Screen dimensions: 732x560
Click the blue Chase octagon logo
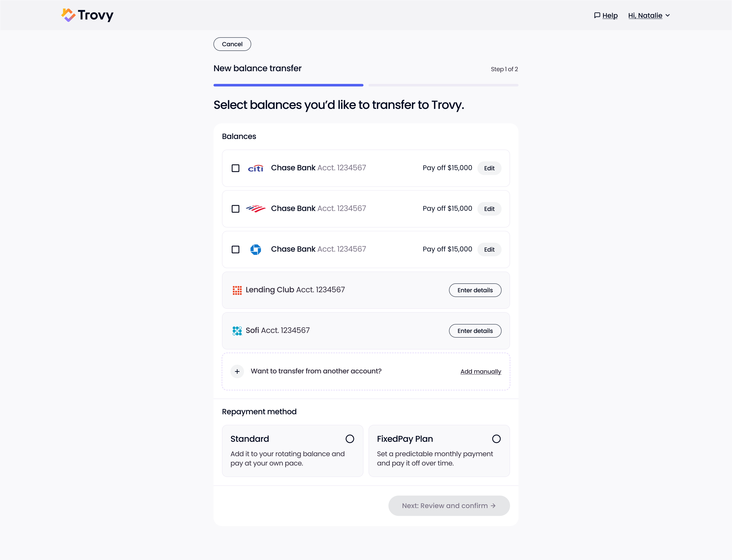[x=256, y=249]
